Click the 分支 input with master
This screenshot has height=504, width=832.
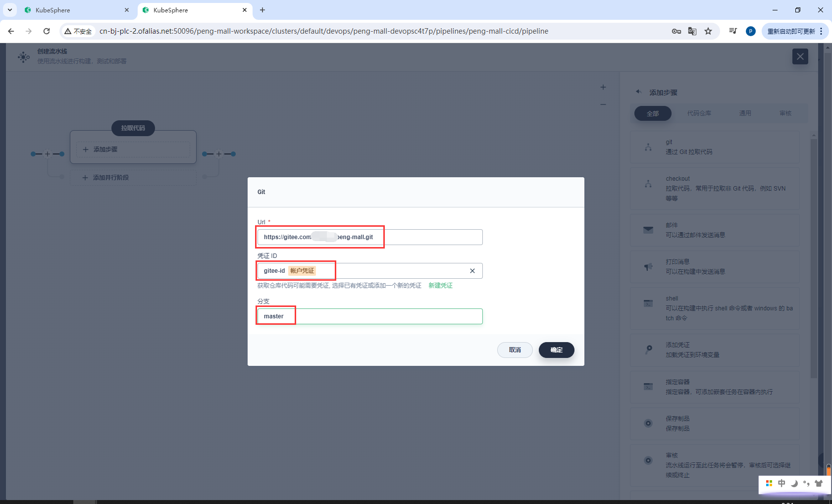point(370,316)
